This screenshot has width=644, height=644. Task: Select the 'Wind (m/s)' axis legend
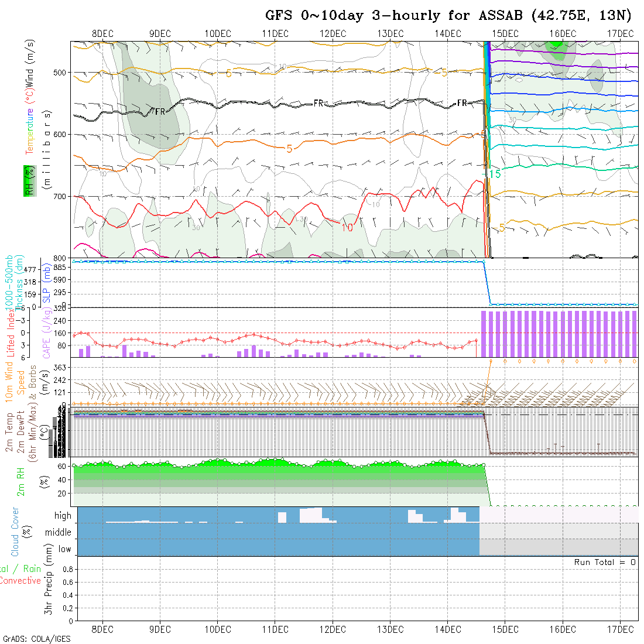(30, 63)
